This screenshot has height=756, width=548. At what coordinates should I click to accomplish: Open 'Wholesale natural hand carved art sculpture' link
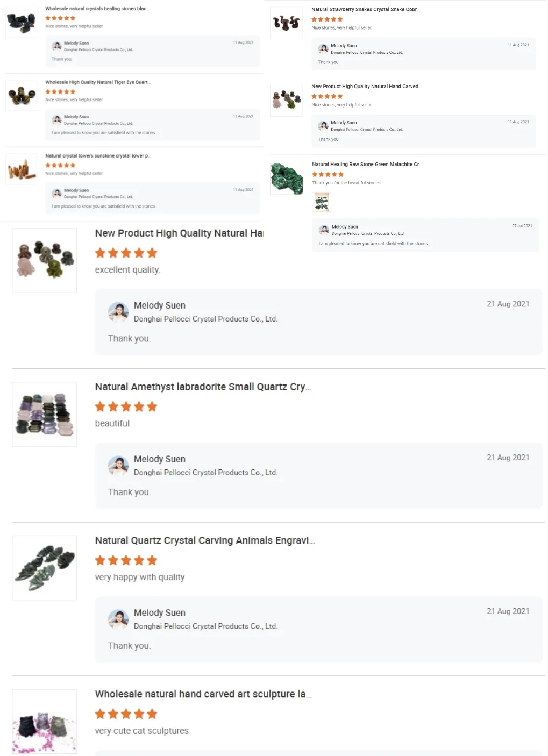pos(203,694)
